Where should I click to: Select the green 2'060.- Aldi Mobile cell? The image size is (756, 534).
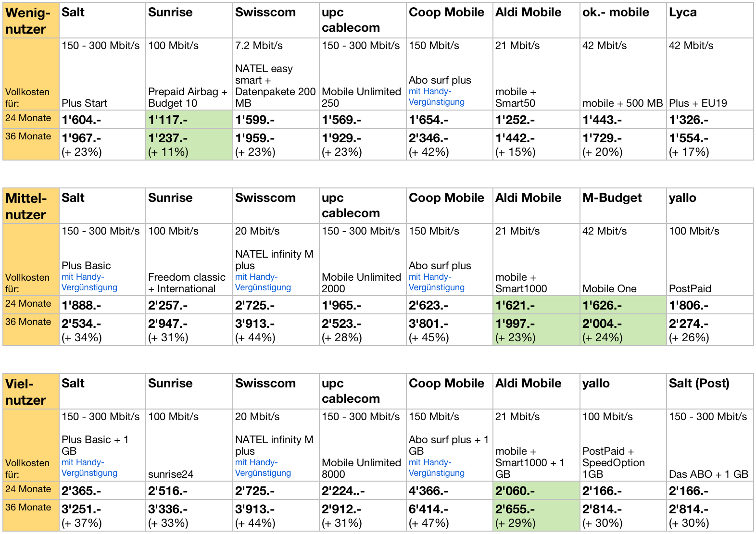pos(536,491)
